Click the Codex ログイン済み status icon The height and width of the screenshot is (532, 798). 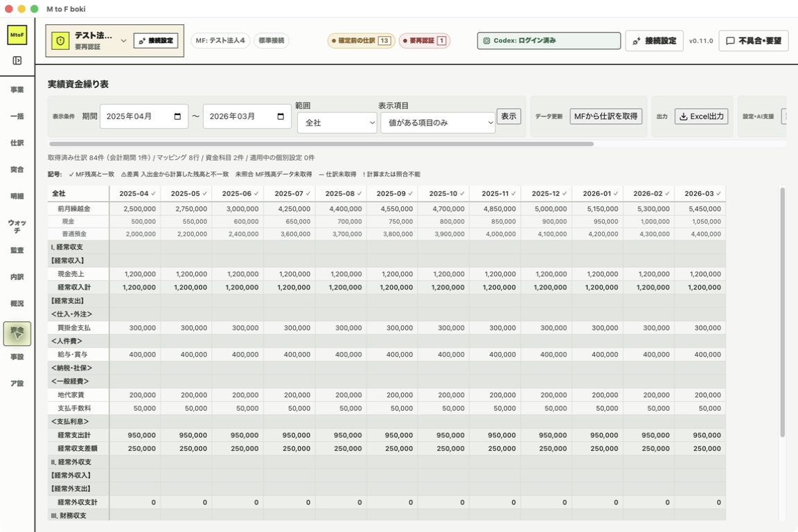tap(486, 41)
